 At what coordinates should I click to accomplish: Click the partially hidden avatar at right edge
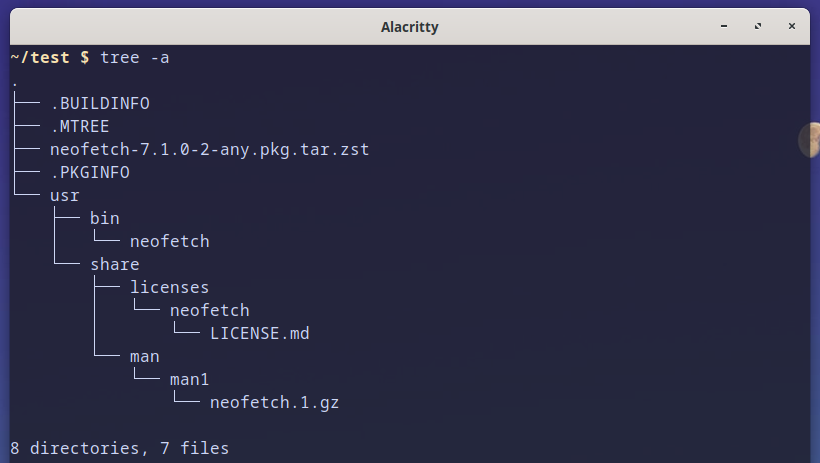[810, 140]
